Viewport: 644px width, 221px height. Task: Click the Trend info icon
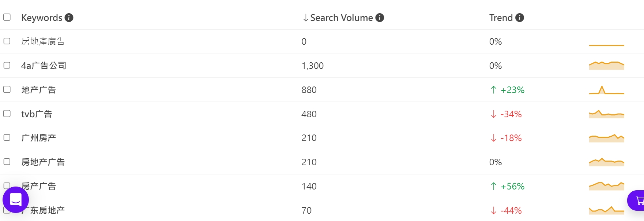pyautogui.click(x=519, y=18)
